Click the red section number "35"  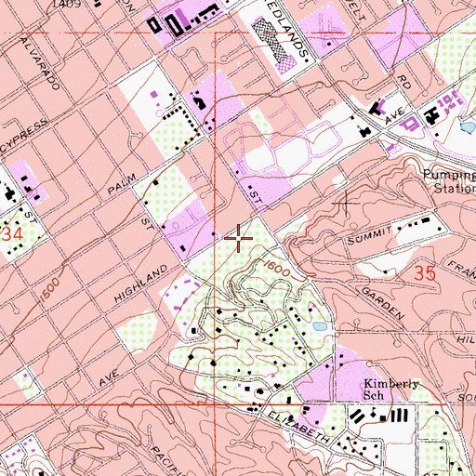(x=425, y=273)
